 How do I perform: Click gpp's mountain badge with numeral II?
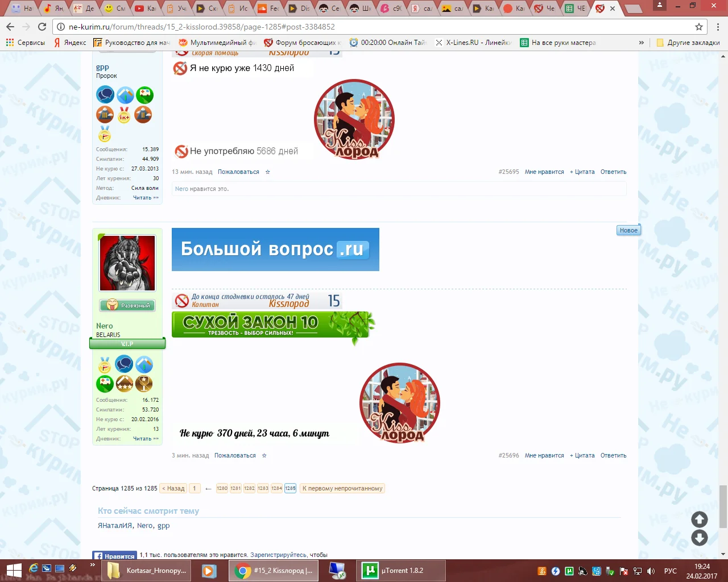pyautogui.click(x=143, y=115)
